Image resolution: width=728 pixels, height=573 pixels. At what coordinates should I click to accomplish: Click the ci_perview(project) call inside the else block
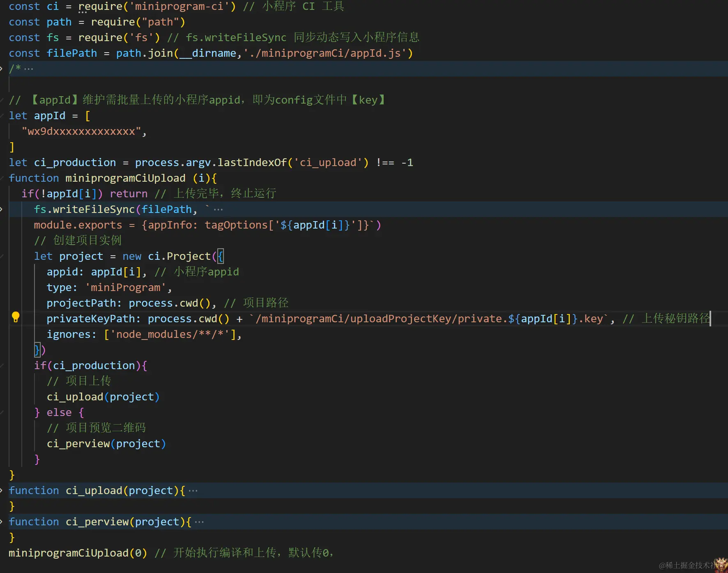[106, 444]
